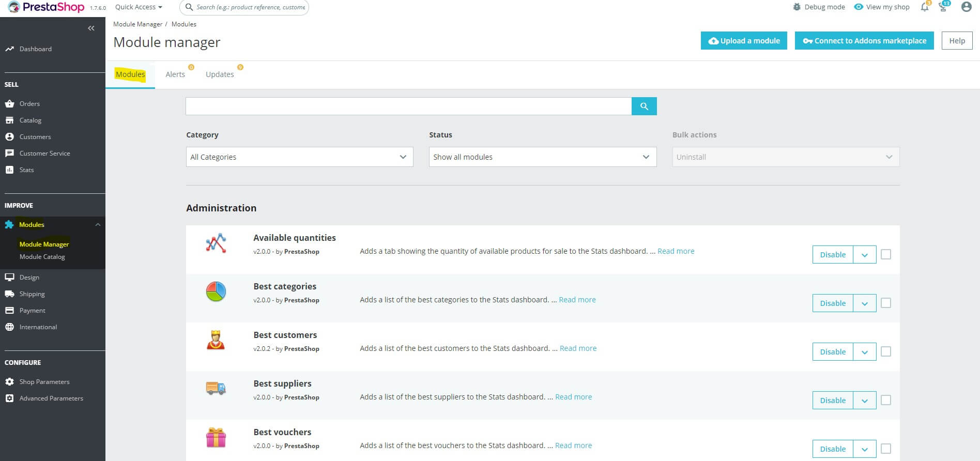The height and width of the screenshot is (461, 980).
Task: Open Module Catalog in sidebar
Action: click(x=42, y=257)
